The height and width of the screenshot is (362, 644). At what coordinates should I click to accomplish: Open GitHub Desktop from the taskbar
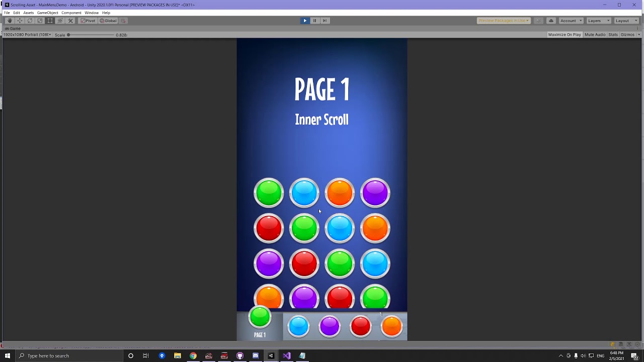pos(239,356)
